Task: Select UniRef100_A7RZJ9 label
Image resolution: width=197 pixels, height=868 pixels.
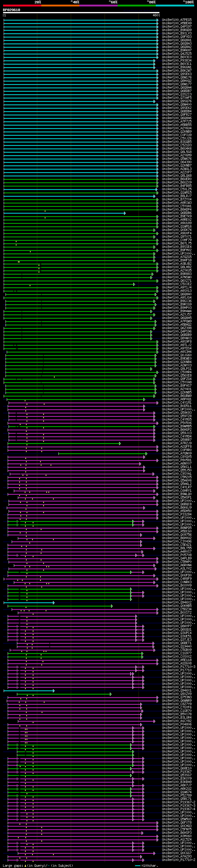Action: pyautogui.click(x=177, y=443)
